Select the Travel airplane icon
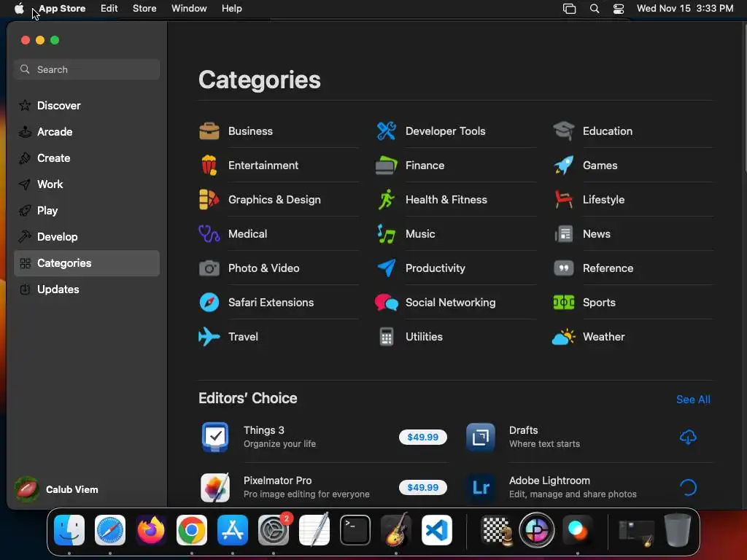This screenshot has height=560, width=747. (x=209, y=337)
